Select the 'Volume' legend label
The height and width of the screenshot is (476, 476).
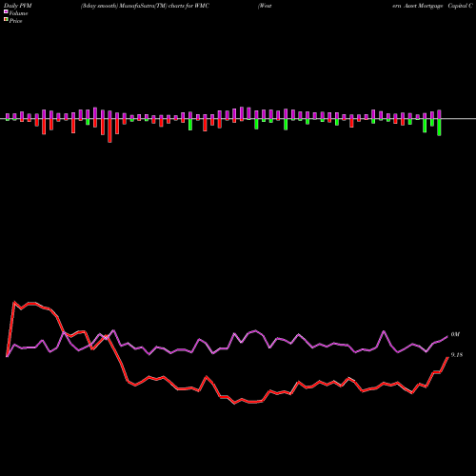pos(18,13)
